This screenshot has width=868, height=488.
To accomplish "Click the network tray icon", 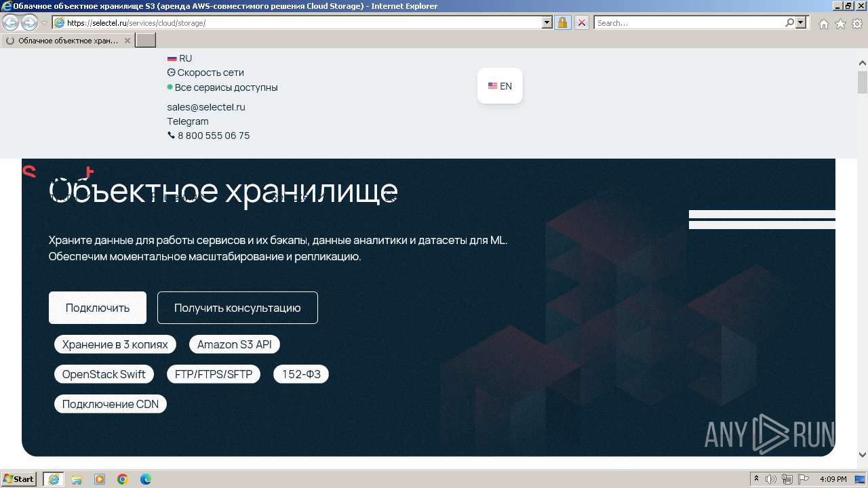I will click(787, 479).
